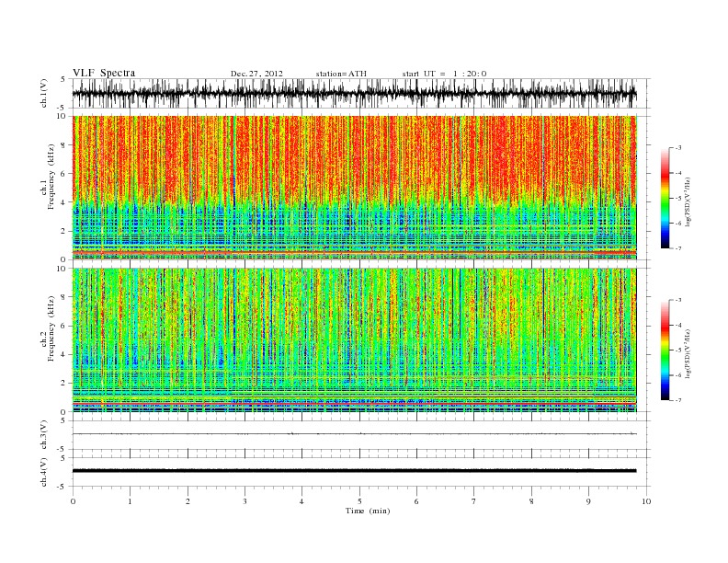Click the time axis tick label '3'
The height and width of the screenshot is (563, 728).
(x=245, y=501)
